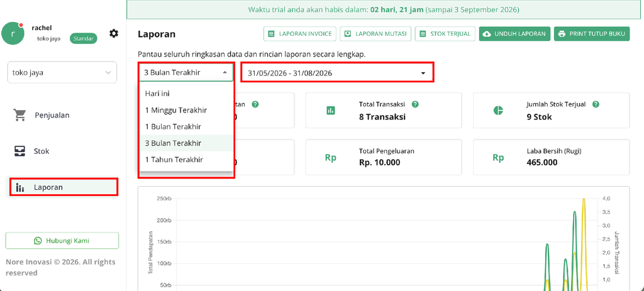Screen dimensions: 644x291
Task: Click the Print Tutup Buku button
Action: (x=592, y=34)
